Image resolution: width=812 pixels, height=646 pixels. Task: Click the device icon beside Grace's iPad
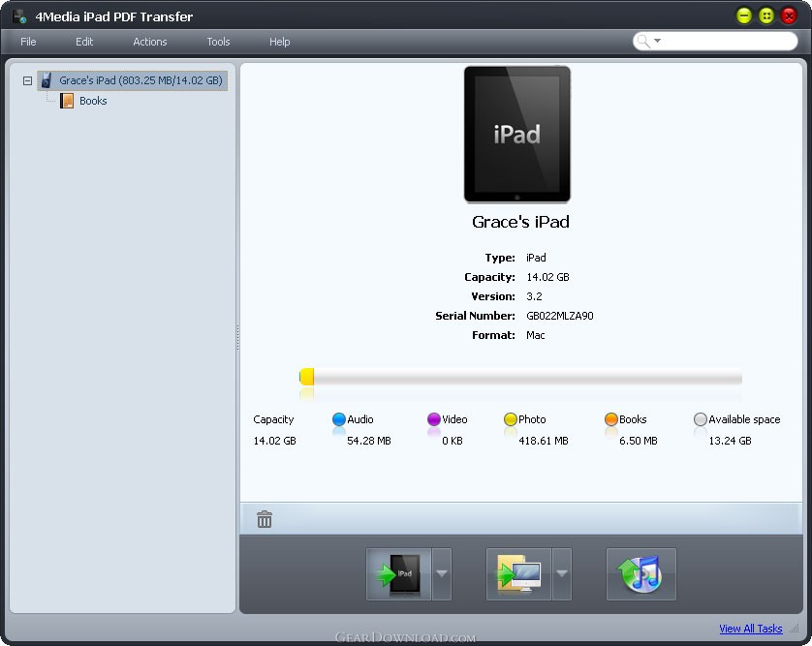click(x=47, y=80)
